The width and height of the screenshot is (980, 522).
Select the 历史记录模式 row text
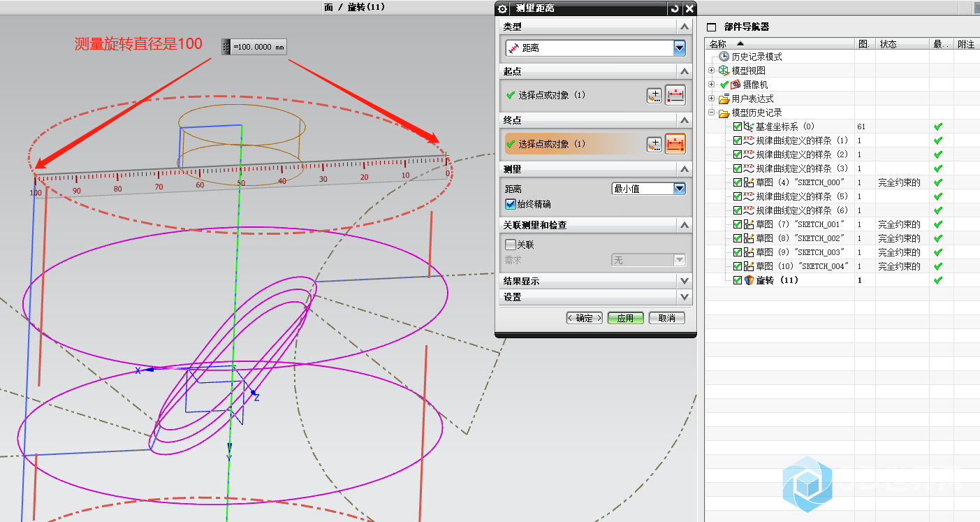(756, 57)
